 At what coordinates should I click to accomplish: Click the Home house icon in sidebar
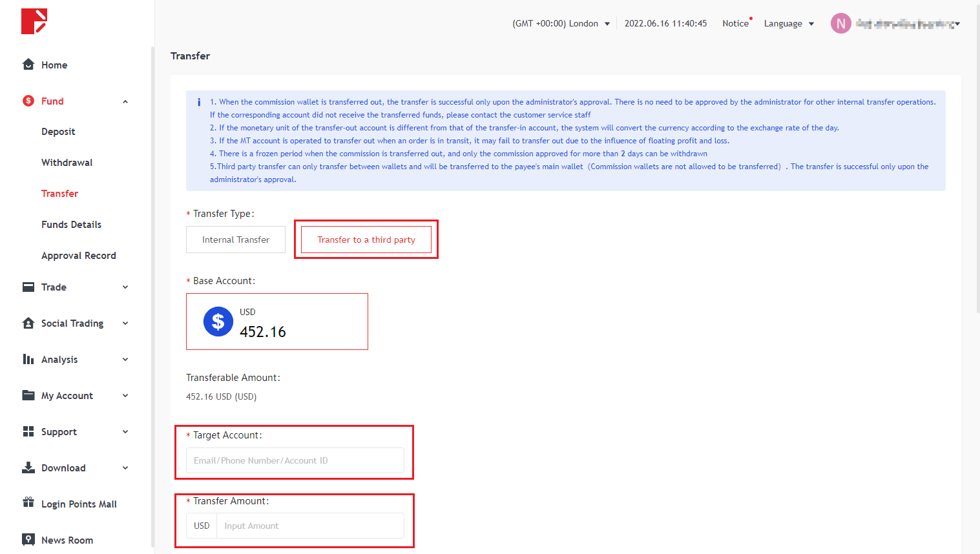(x=28, y=65)
